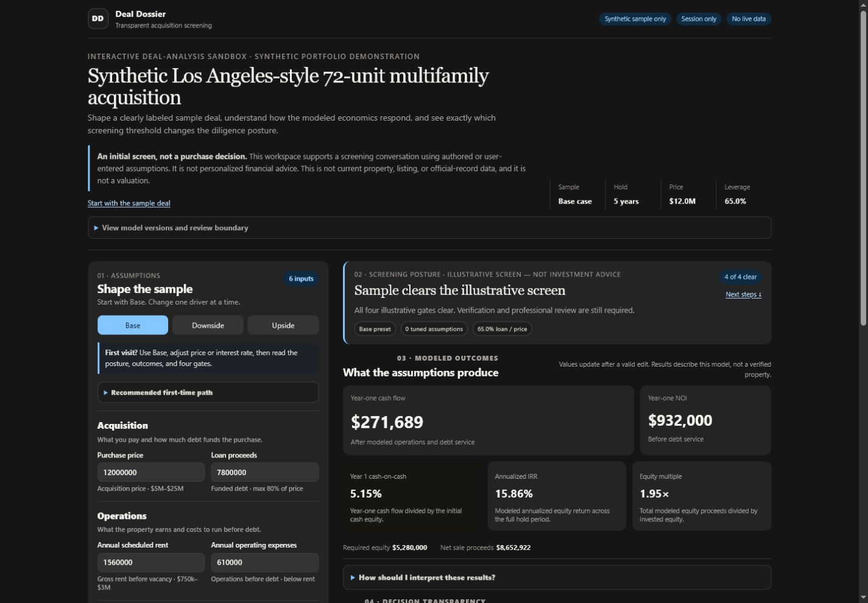
Task: Click the Sample clears the illustrative screen heading
Action: click(460, 291)
